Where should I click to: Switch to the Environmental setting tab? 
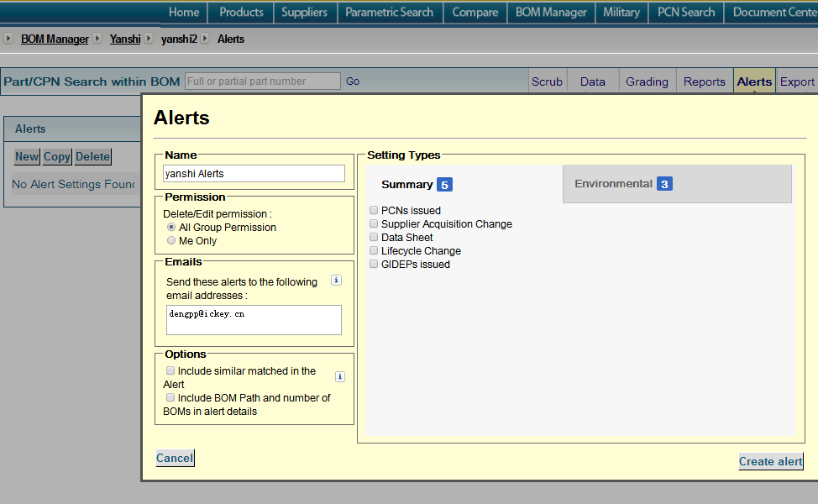tap(677, 184)
